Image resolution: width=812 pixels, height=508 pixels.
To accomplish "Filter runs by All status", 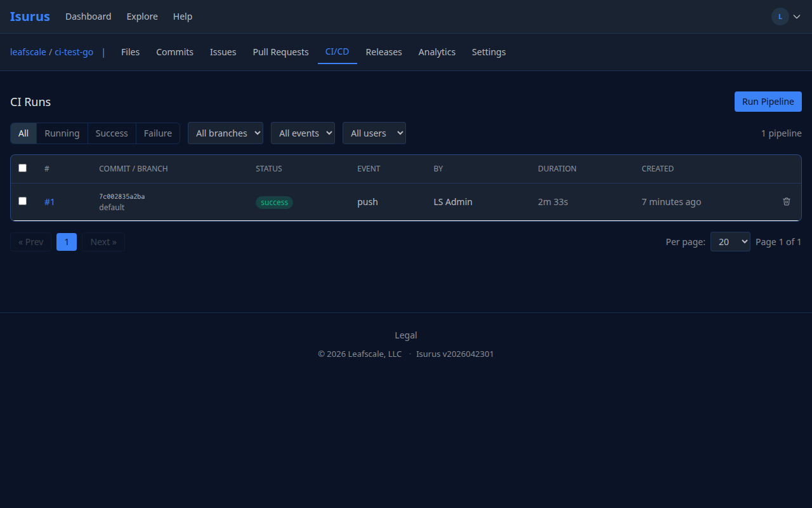I will (x=23, y=133).
